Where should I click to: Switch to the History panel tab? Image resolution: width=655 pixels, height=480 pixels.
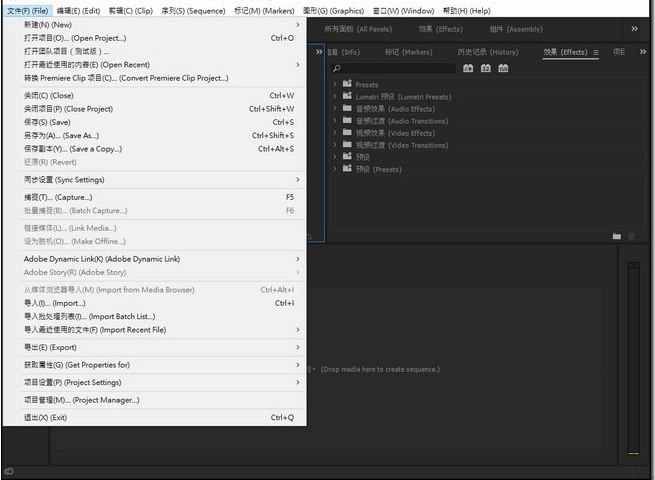point(487,52)
